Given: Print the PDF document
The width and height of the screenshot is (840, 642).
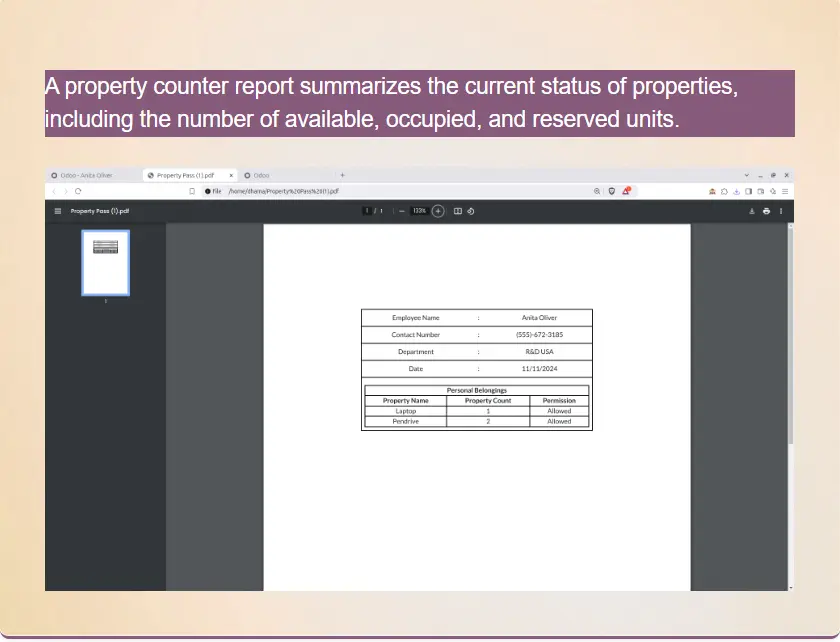Looking at the screenshot, I should tap(766, 211).
